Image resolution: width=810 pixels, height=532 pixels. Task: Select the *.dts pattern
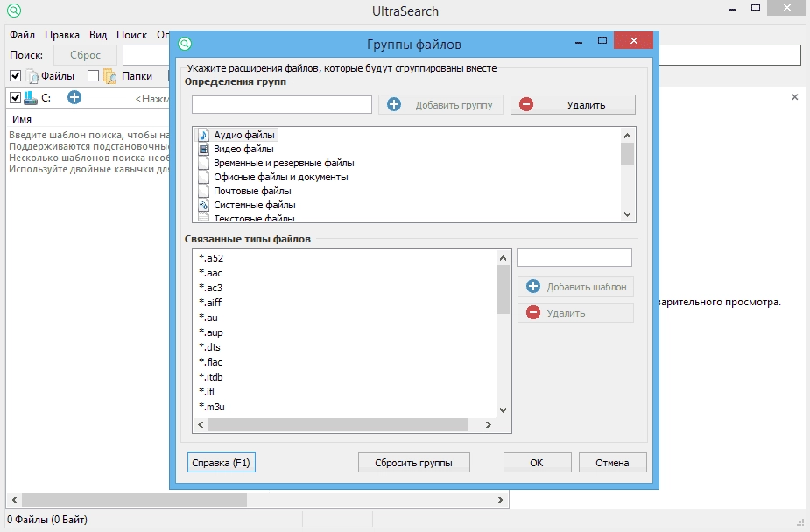point(210,347)
